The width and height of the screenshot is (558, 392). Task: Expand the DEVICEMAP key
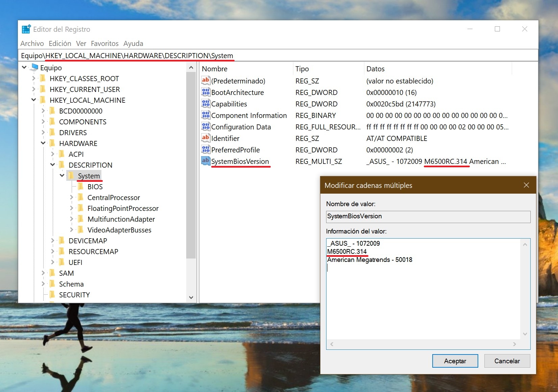[52, 241]
